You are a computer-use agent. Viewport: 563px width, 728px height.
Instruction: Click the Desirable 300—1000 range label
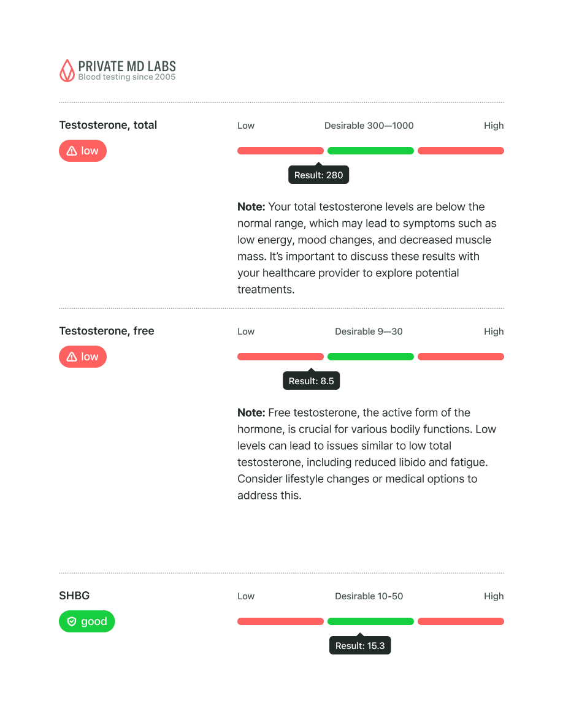(369, 126)
